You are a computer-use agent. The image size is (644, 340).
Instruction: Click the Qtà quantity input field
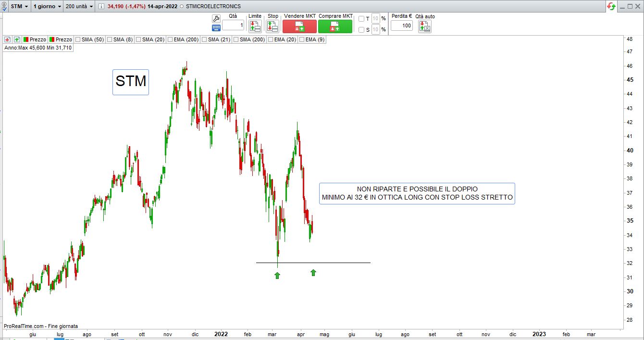pos(233,25)
